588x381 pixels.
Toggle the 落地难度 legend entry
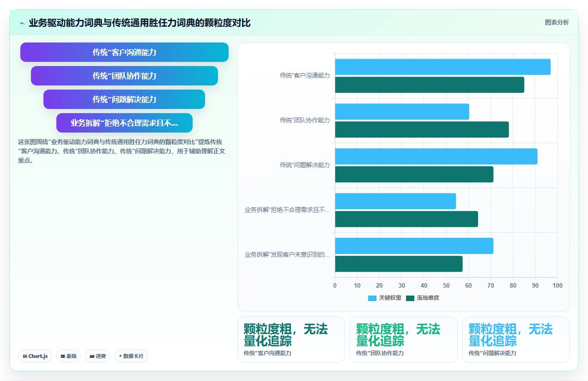(423, 298)
